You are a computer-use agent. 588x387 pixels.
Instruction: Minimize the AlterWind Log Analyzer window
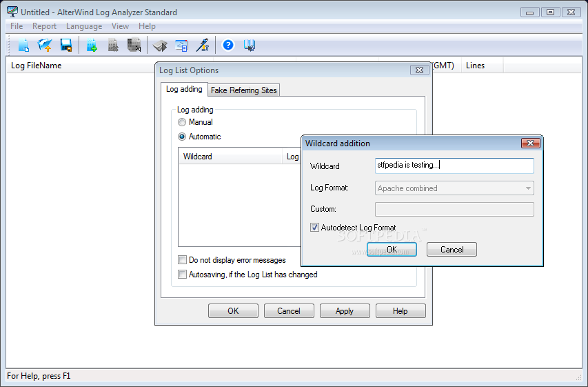[530, 12]
